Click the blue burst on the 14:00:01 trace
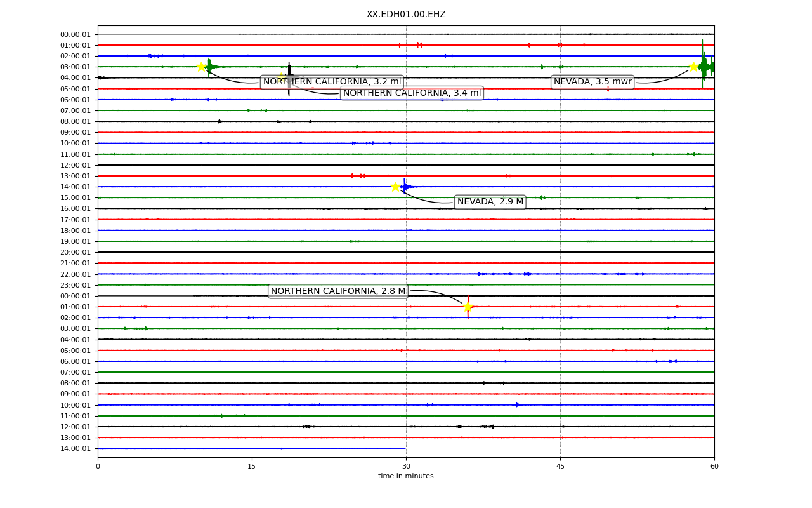The height and width of the screenshot is (508, 812). 405,187
